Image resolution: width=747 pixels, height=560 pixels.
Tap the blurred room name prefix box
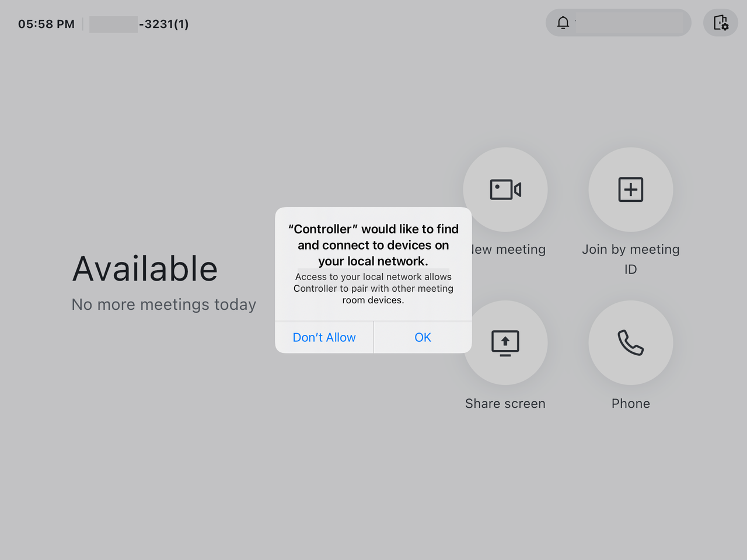pyautogui.click(x=113, y=24)
